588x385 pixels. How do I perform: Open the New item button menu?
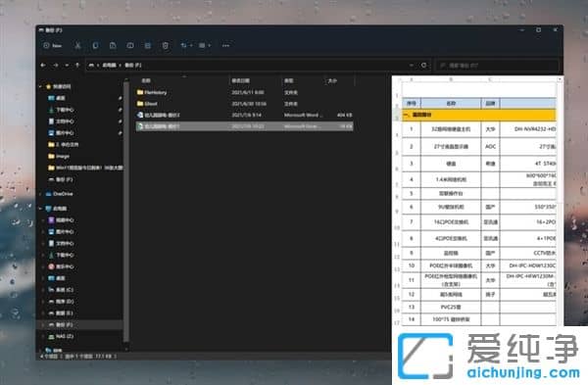(53, 45)
